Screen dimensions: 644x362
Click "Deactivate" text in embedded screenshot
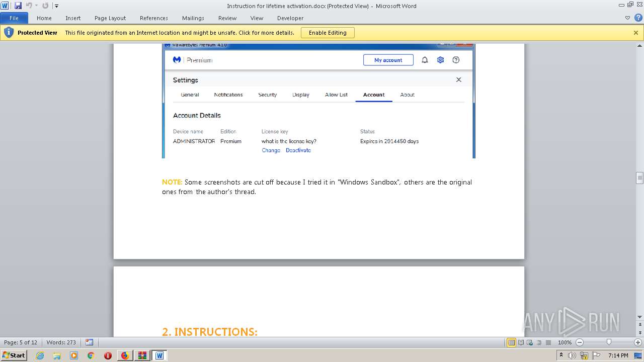pos(298,150)
